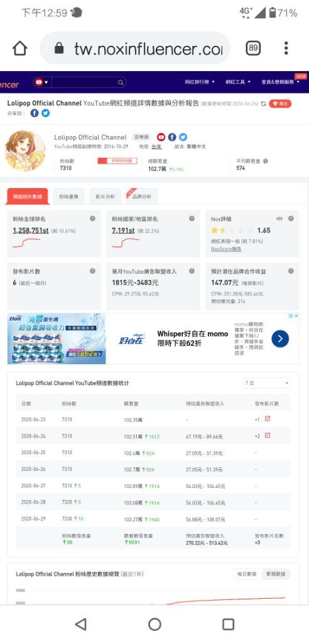
Task: Click the 47.19元 - 89.66元 revenue cell
Action: pos(204,436)
